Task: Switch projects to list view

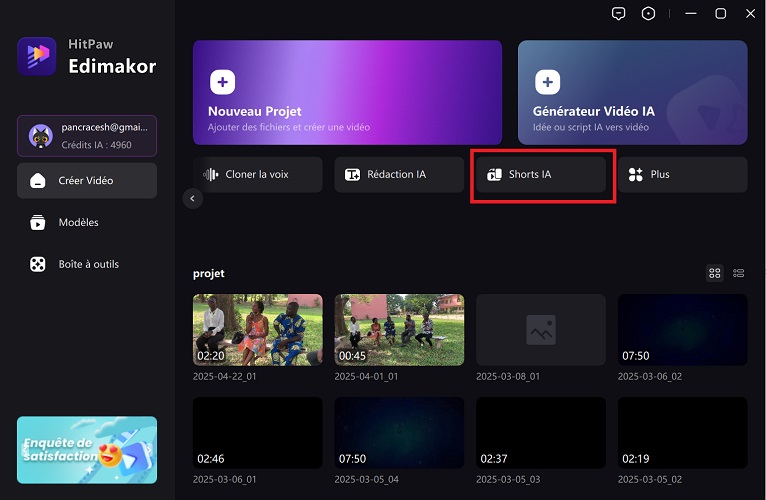Action: pyautogui.click(x=739, y=272)
